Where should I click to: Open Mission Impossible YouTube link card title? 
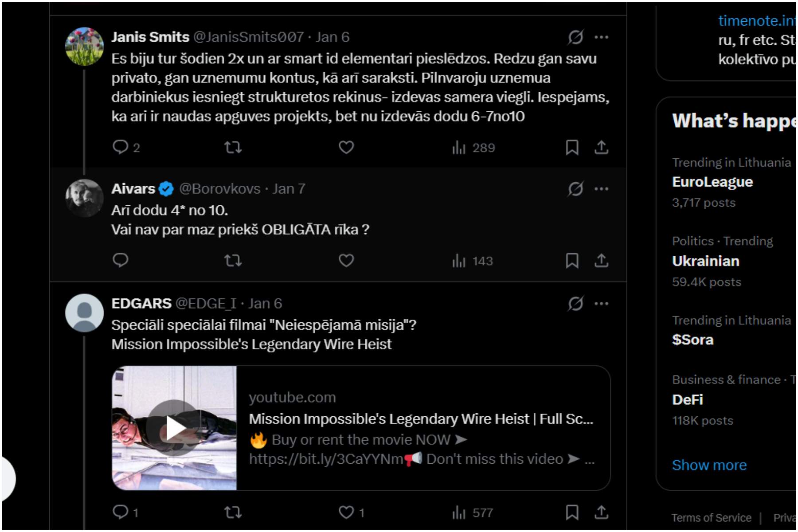421,419
